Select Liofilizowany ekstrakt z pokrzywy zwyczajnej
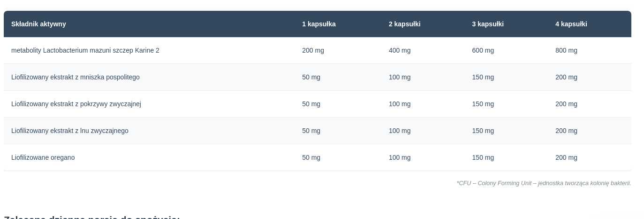Viewport: 644px width, 219px height. [x=76, y=104]
